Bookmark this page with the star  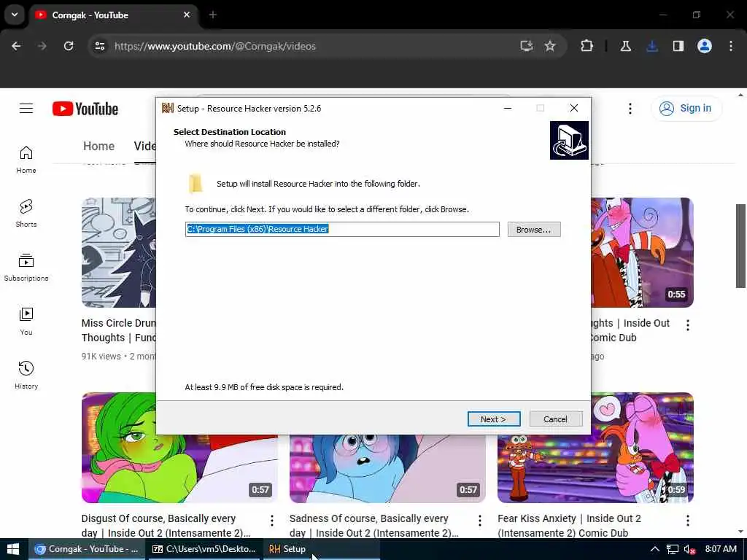550,46
